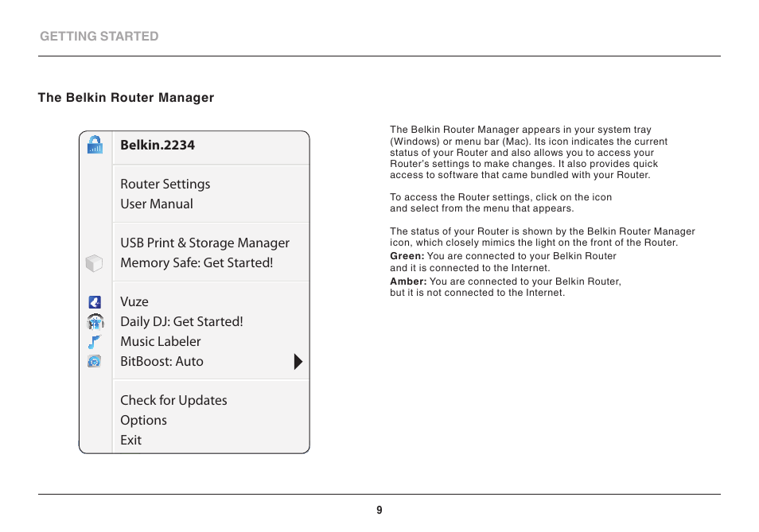Click the bold Amber: label

tap(409, 281)
